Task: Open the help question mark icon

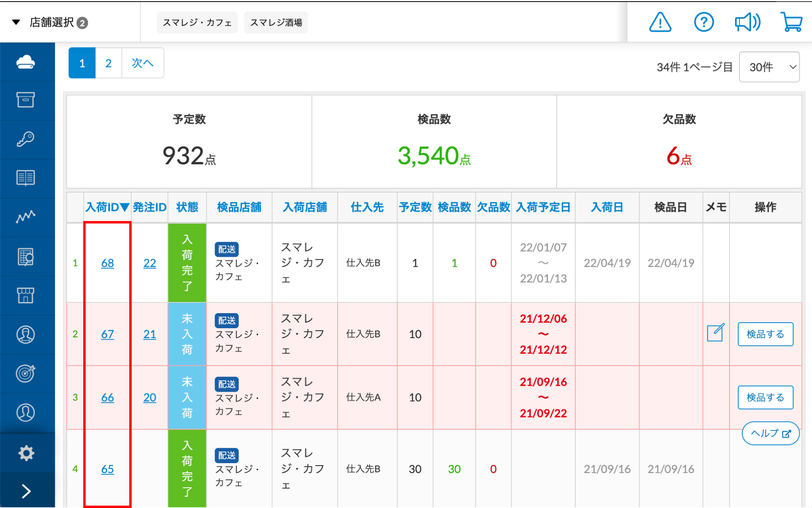Action: [704, 22]
